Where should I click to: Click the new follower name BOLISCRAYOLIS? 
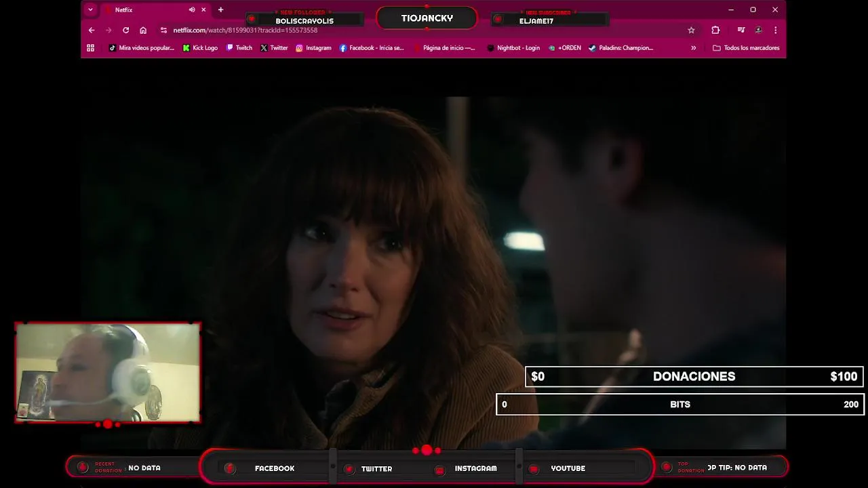click(304, 21)
